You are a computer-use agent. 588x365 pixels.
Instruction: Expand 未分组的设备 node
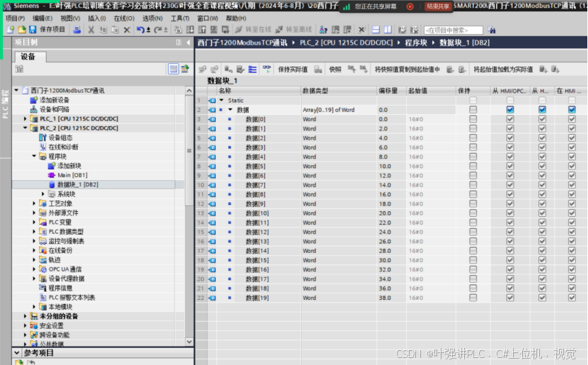point(25,316)
